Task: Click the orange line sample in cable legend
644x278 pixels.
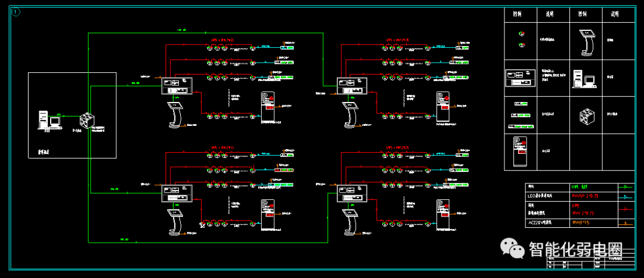Action: (627, 223)
